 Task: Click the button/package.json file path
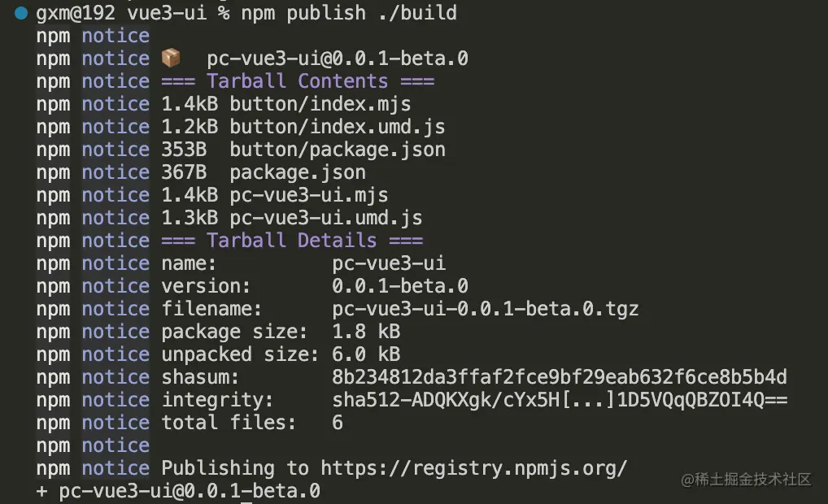[337, 150]
